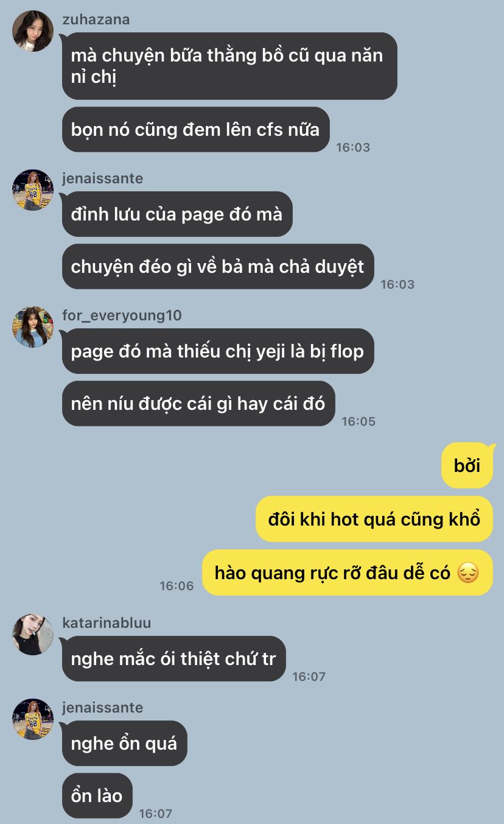Click the username katarinabluu

(107, 623)
